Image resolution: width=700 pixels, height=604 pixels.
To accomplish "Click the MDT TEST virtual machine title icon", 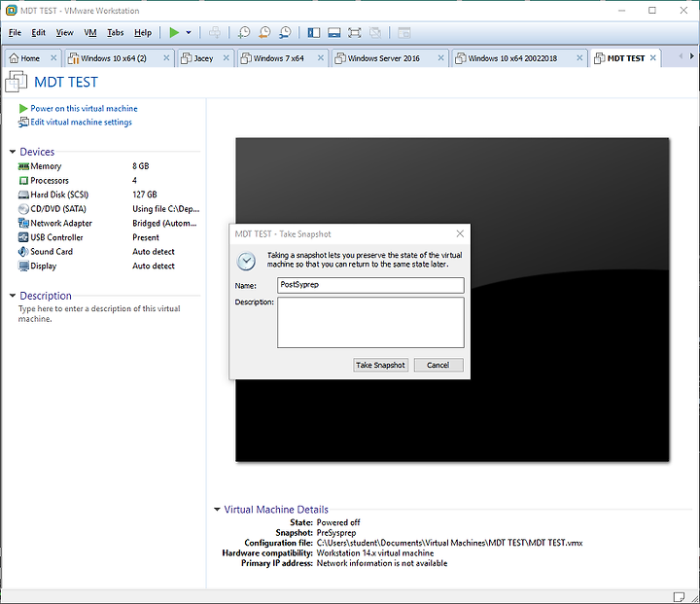I will [x=17, y=82].
